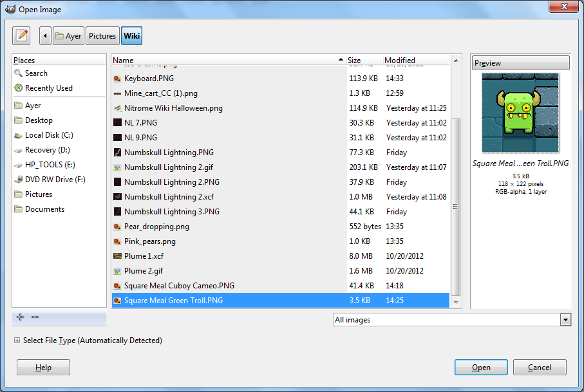Image resolution: width=584 pixels, height=392 pixels.
Task: Select the Square Meal Green Troll.PNG row
Action: tap(281, 301)
